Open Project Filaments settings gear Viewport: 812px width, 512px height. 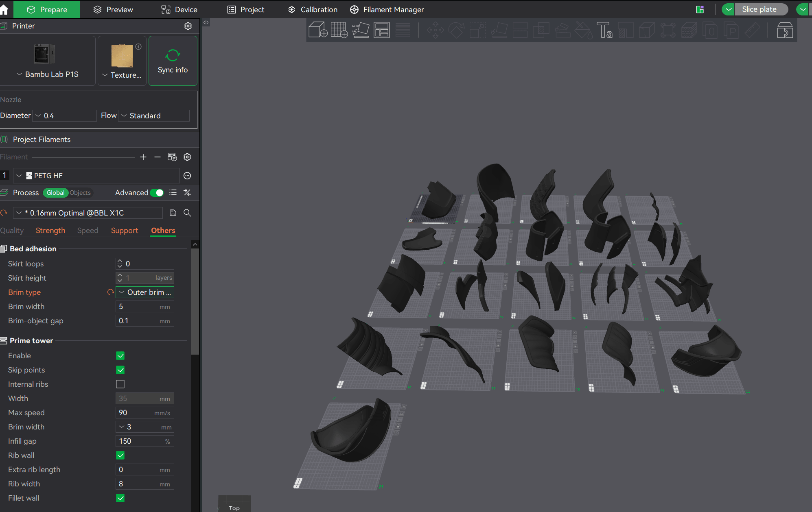pos(187,157)
